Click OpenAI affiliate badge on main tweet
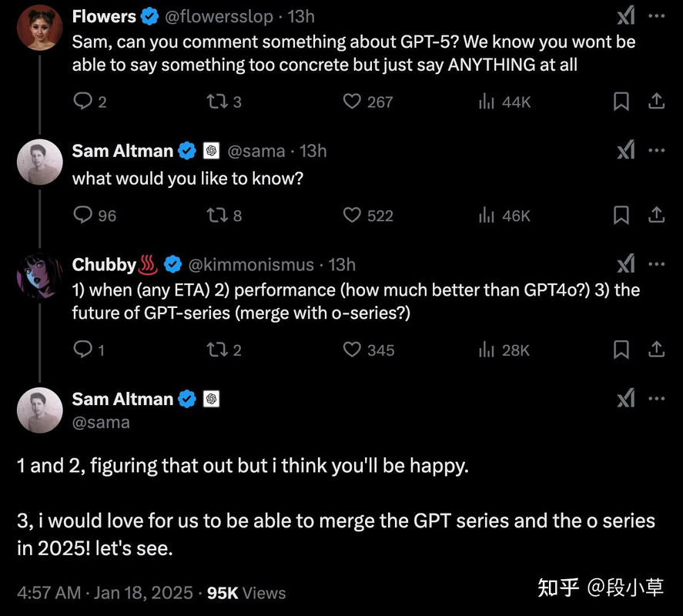 (211, 399)
